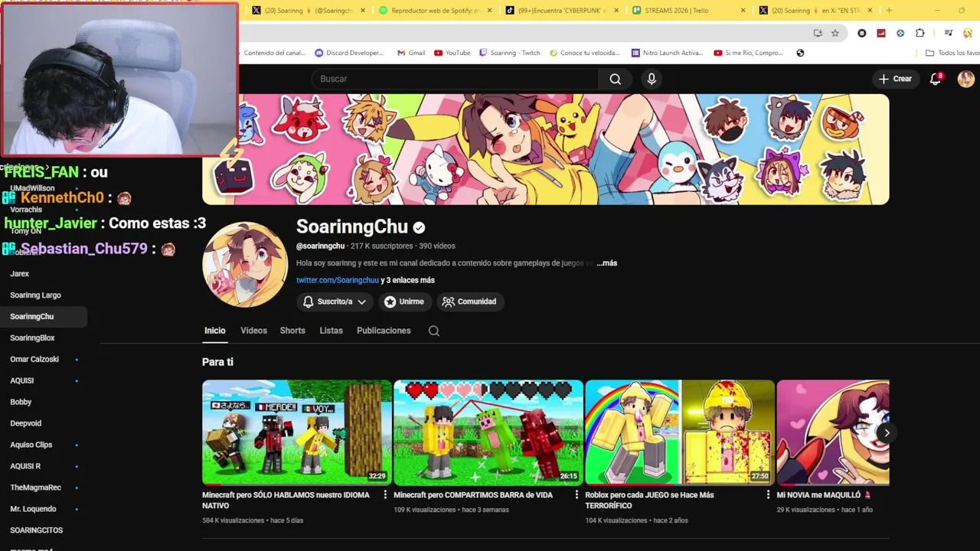Play Minecraft IDIOMA NATIVO video thumbnail
The height and width of the screenshot is (551, 980).
click(297, 432)
